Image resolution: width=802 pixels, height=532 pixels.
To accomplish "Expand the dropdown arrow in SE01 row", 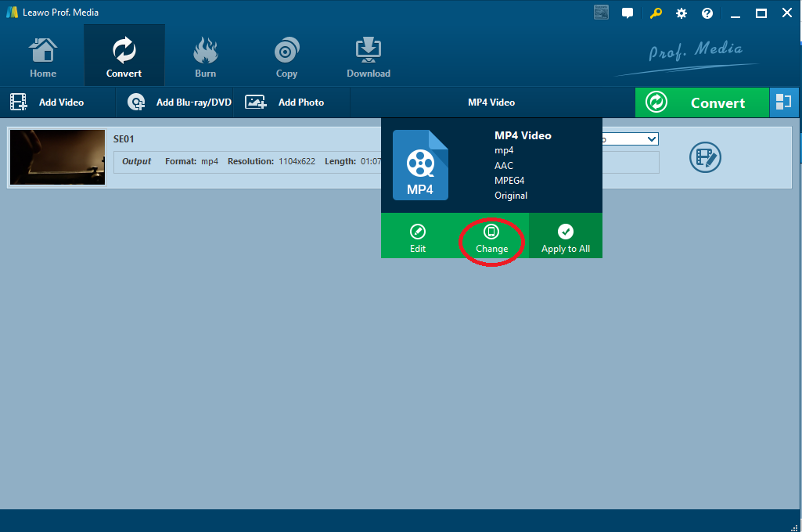I will coord(652,139).
